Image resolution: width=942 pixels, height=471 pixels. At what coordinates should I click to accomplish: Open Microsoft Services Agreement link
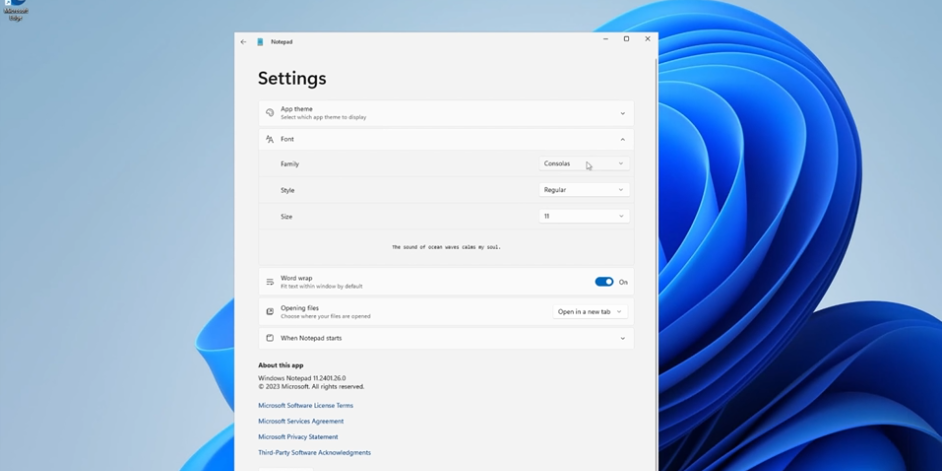[x=301, y=421]
